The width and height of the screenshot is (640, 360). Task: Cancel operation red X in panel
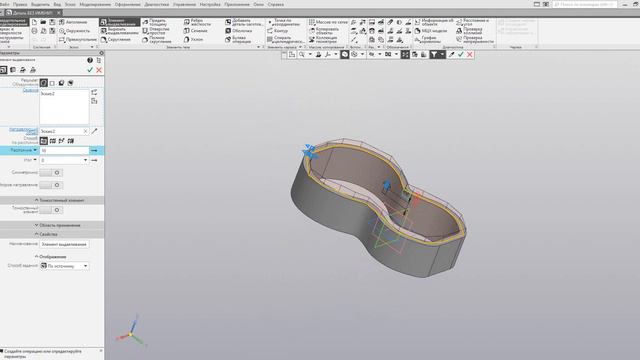click(x=99, y=70)
